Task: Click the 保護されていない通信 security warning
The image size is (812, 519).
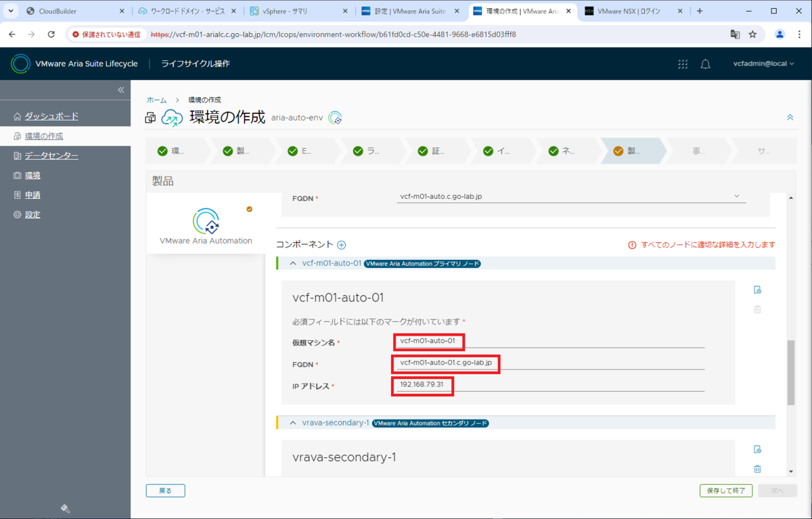Action: [106, 34]
